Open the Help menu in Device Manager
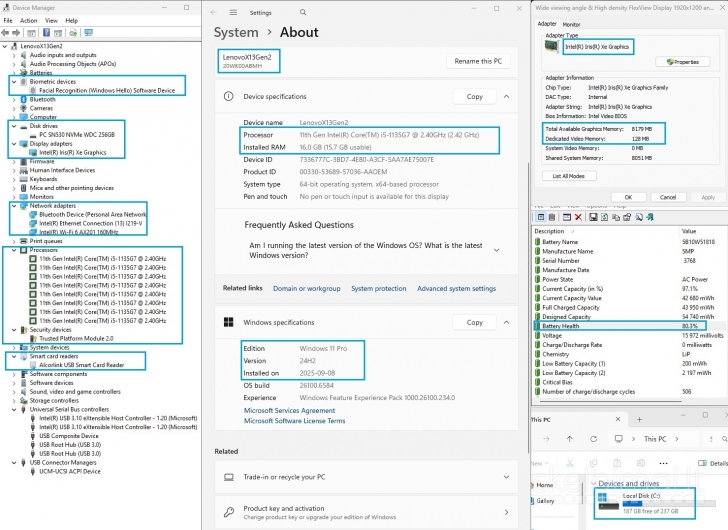Viewport: 728px width, 530px height. (72, 20)
